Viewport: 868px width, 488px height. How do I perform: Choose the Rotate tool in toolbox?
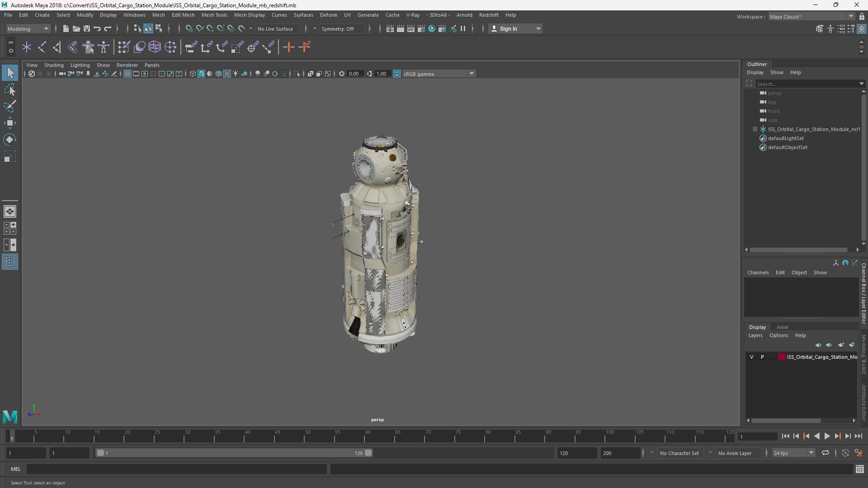(x=10, y=140)
